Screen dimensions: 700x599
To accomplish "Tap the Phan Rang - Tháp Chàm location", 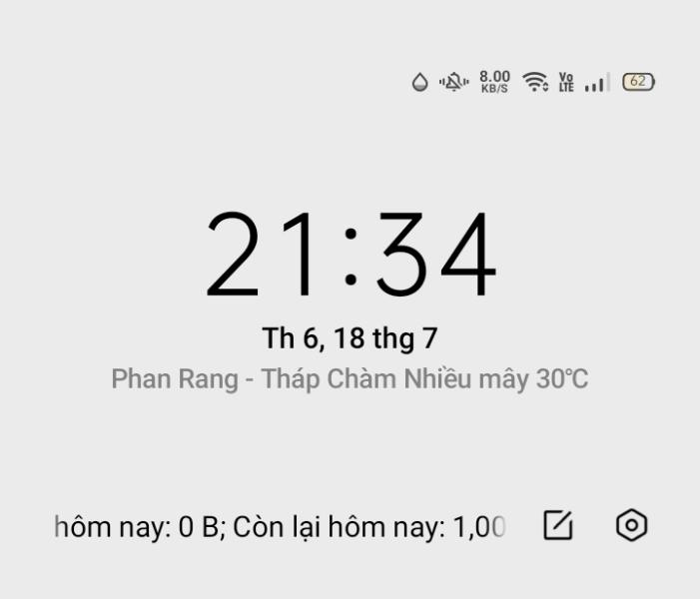I will pyautogui.click(x=253, y=379).
